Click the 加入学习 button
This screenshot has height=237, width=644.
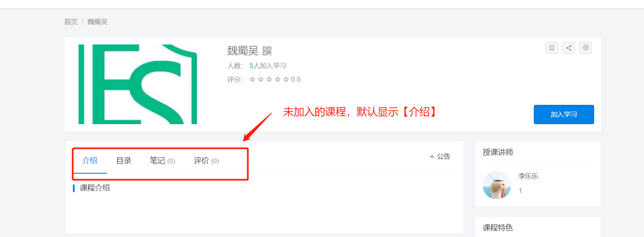point(564,115)
